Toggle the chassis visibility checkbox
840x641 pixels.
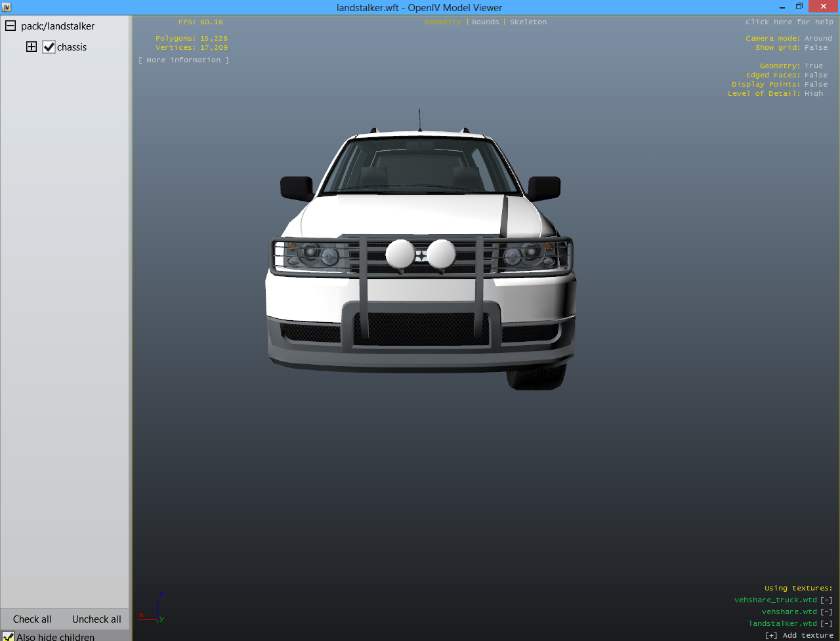click(49, 47)
